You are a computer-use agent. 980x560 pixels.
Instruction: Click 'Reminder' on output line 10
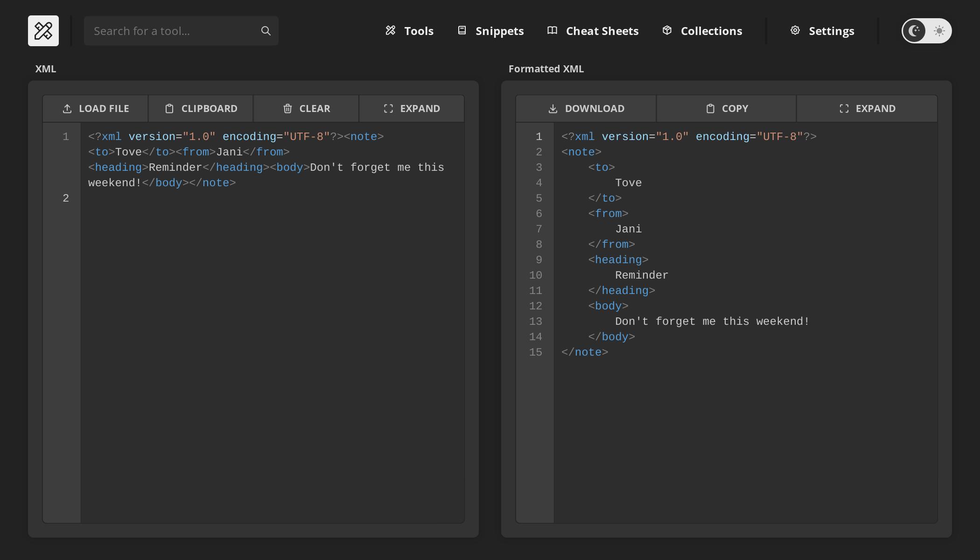coord(642,275)
